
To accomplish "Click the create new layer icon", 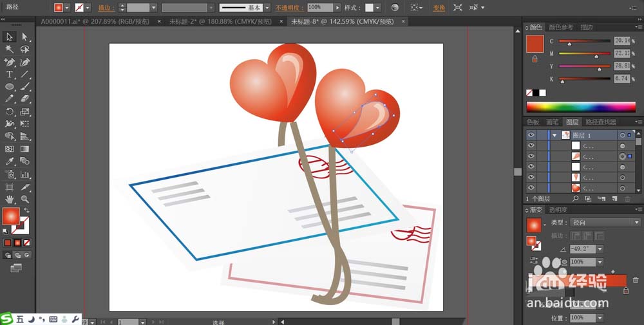I will coord(614,199).
